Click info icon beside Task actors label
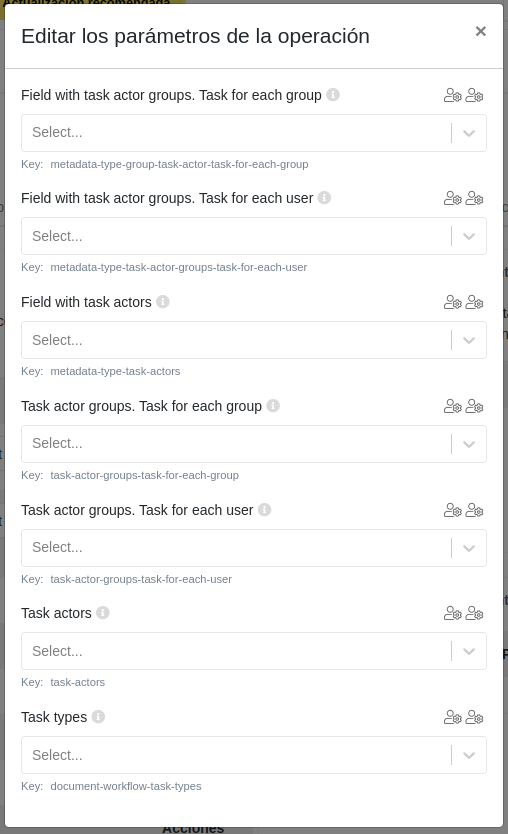This screenshot has height=834, width=508. (103, 613)
